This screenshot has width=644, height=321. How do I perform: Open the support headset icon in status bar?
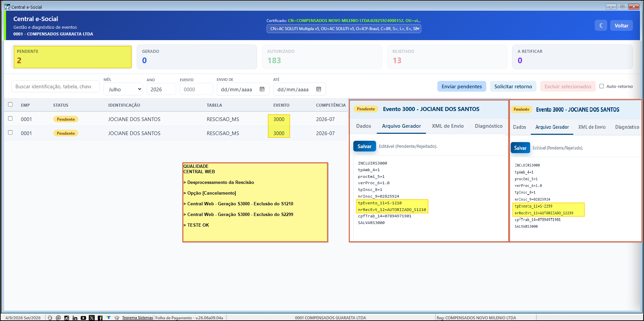click(x=50, y=318)
